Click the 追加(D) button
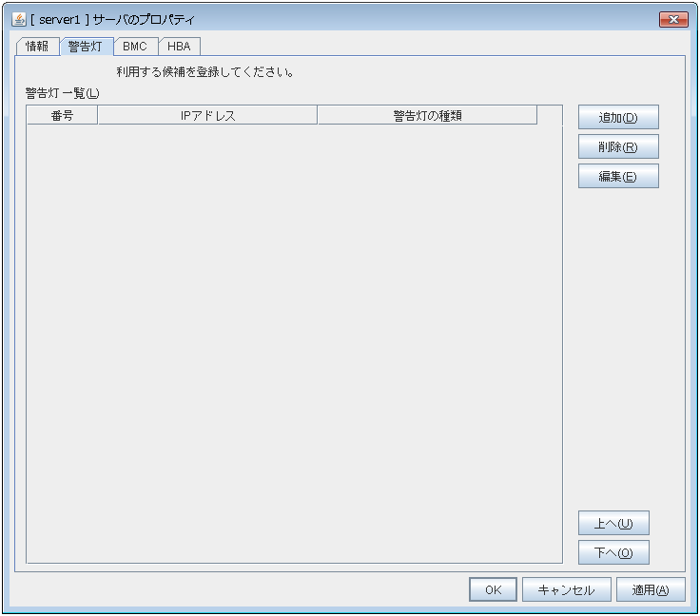Image resolution: width=700 pixels, height=616 pixels. (x=618, y=117)
